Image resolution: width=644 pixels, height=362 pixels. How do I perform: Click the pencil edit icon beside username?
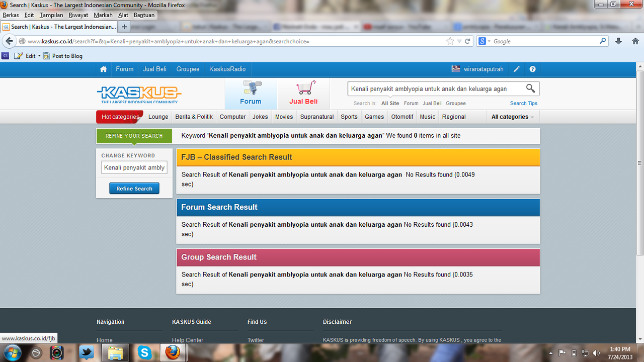517,69
